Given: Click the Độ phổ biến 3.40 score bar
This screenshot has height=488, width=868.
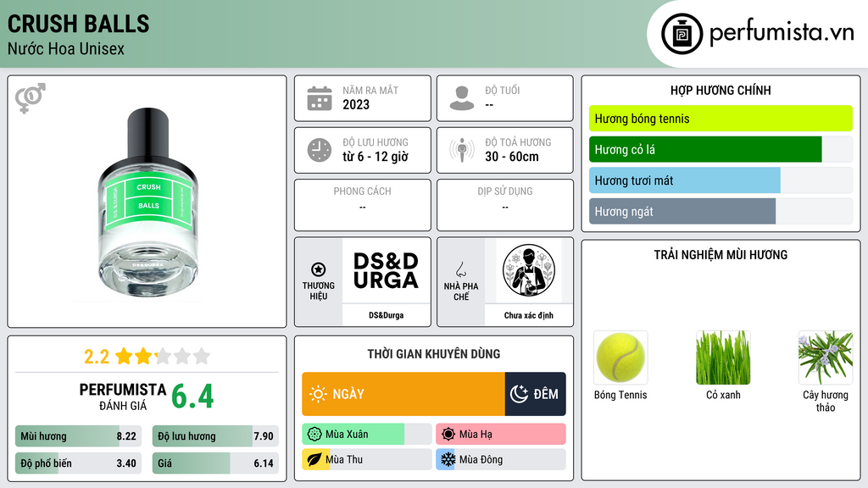Looking at the screenshot, I should [78, 463].
